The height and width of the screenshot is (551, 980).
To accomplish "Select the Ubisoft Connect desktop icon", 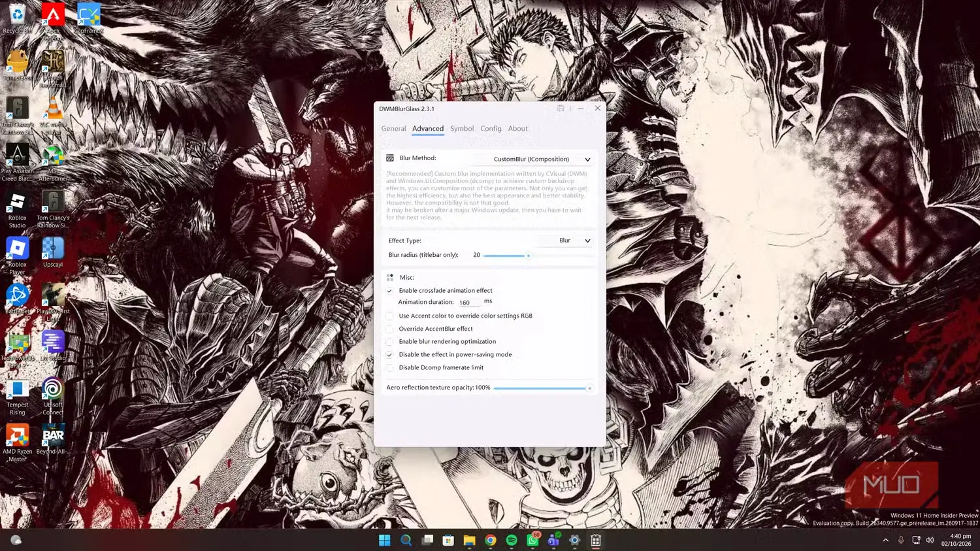I will pyautogui.click(x=53, y=397).
